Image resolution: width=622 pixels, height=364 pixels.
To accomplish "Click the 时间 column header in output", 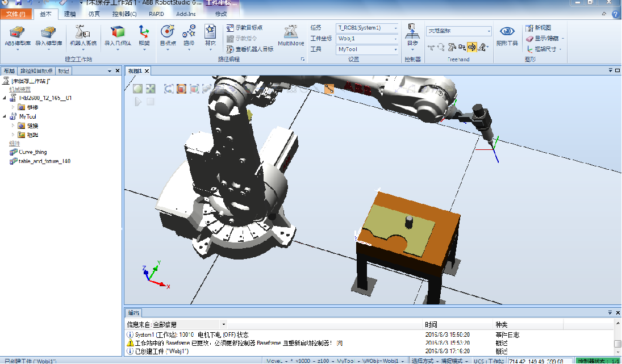I will coord(431,324).
